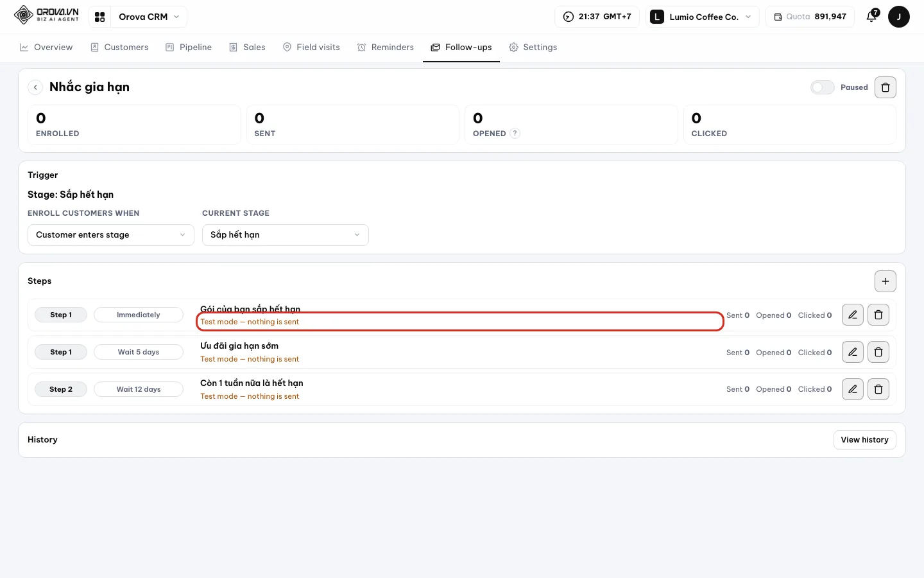Open the Customers tab
This screenshot has width=924, height=578.
point(119,48)
